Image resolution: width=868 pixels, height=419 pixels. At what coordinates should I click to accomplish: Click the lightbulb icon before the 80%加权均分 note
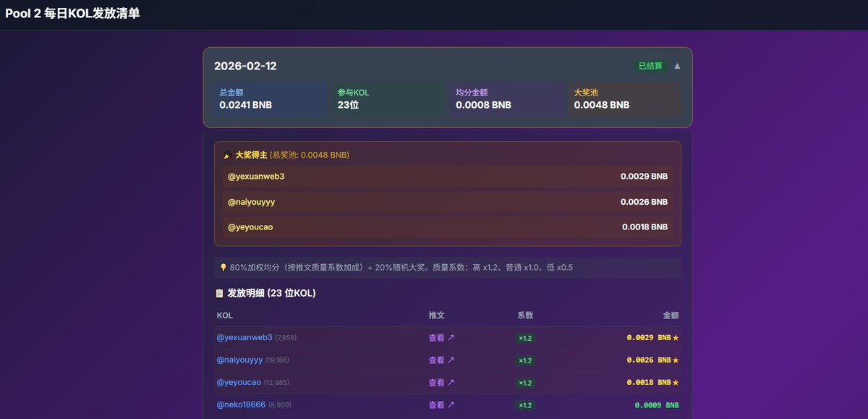point(223,268)
